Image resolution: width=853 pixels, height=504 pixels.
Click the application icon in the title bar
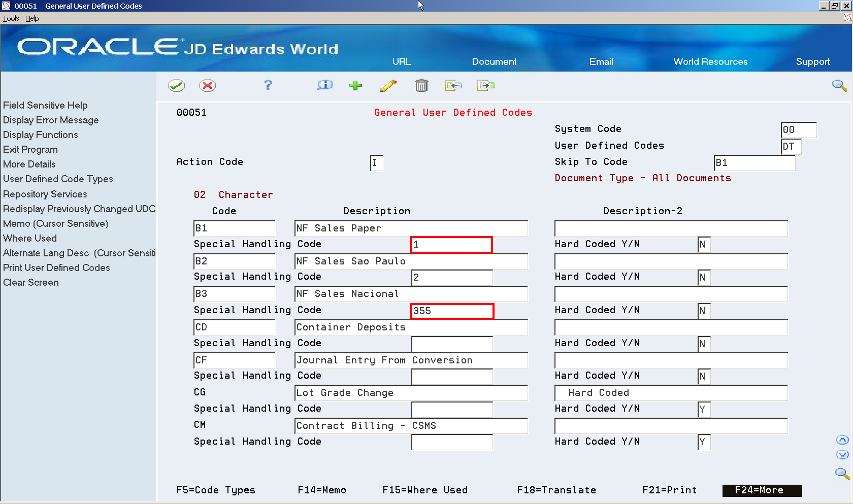pyautogui.click(x=6, y=6)
